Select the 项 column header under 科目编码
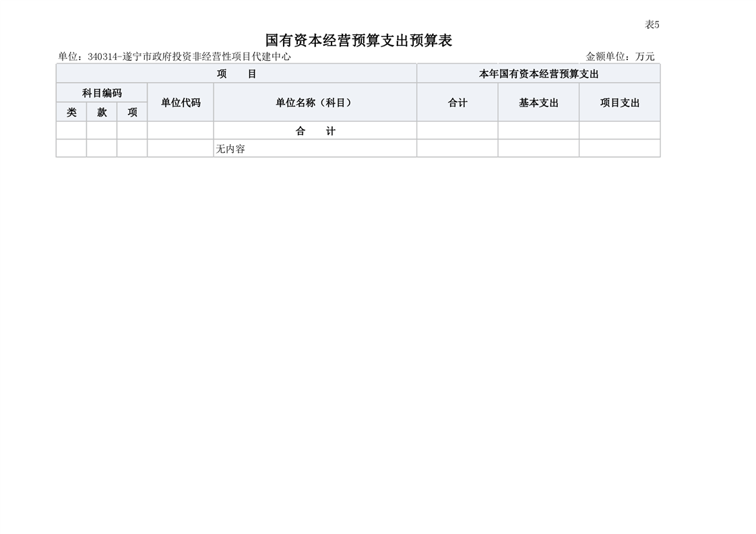The height and width of the screenshot is (534, 756). [x=132, y=112]
